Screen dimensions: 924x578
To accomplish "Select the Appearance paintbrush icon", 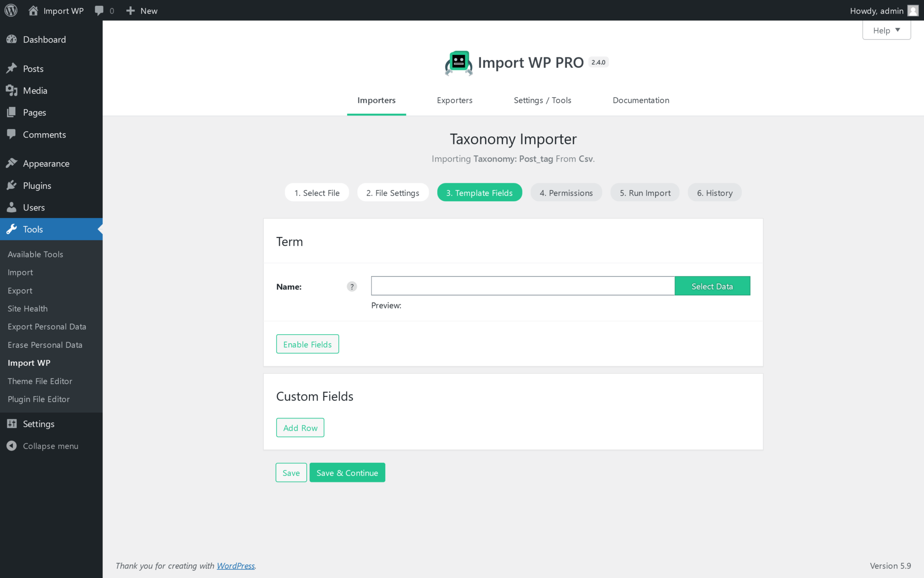I will (12, 163).
